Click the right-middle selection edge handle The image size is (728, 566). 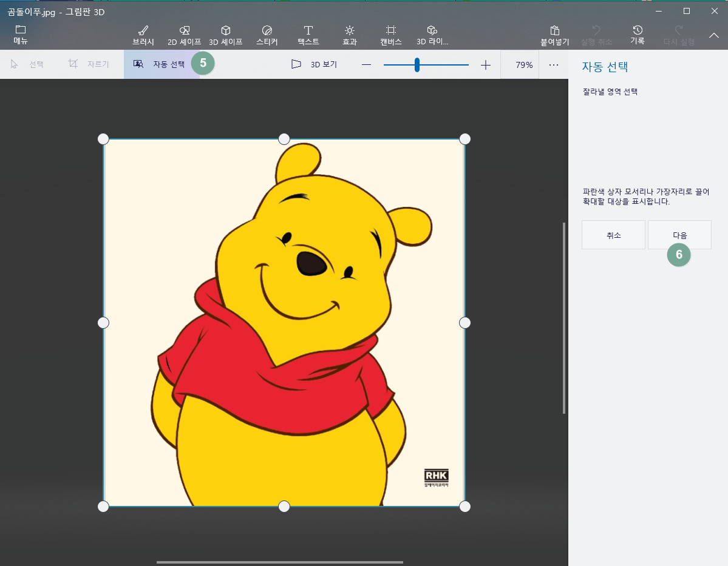(464, 323)
